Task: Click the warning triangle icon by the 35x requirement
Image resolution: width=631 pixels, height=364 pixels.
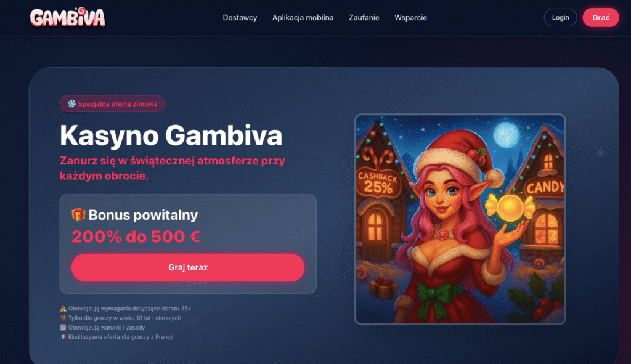Action: 63,309
